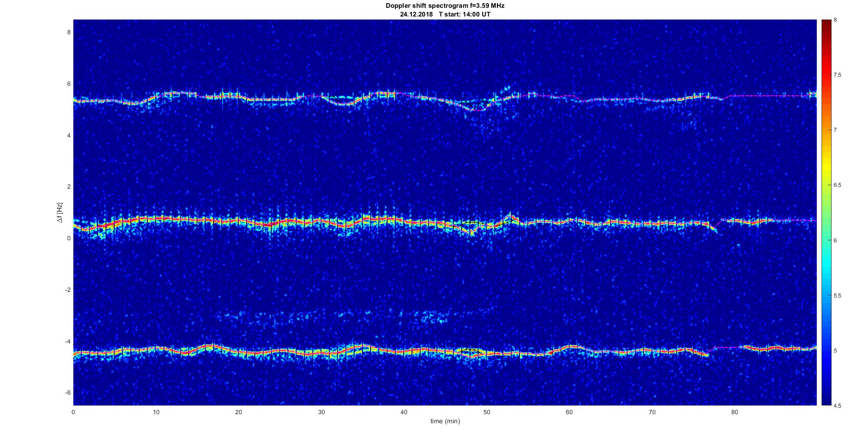
Task: Click the y-axis tick label '2'
Action: coord(69,186)
